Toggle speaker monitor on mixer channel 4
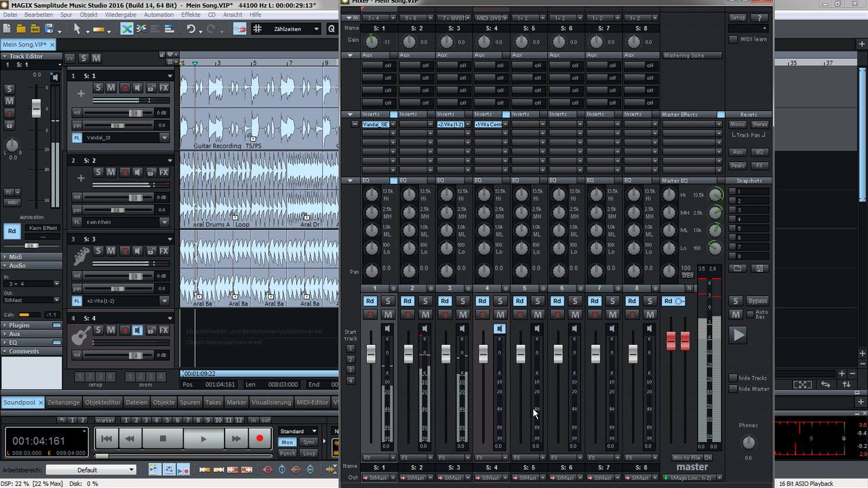The height and width of the screenshot is (488, 868). point(500,329)
